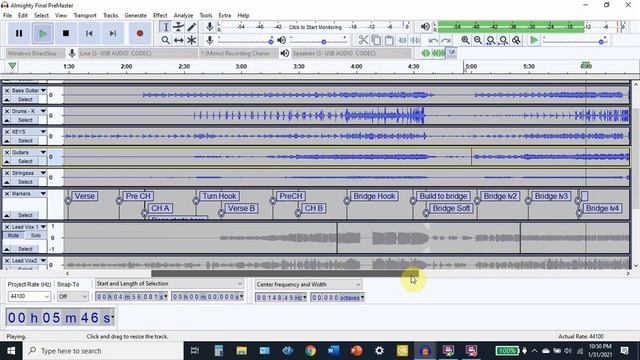
Task: Open the Transport menu
Action: point(85,16)
